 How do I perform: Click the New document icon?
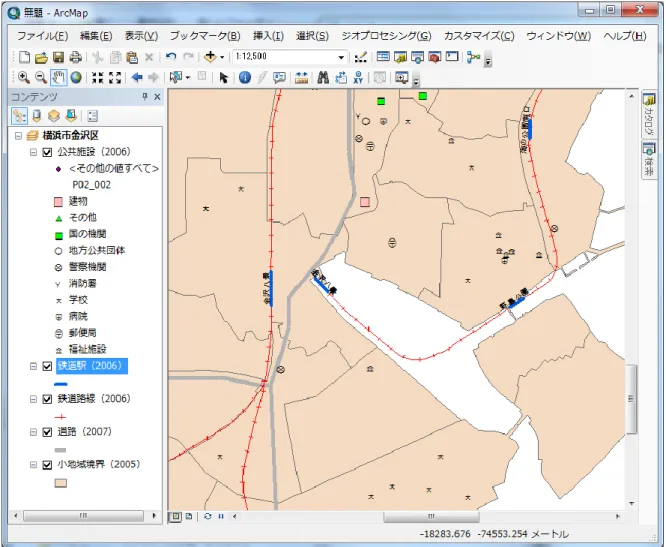pyautogui.click(x=25, y=57)
